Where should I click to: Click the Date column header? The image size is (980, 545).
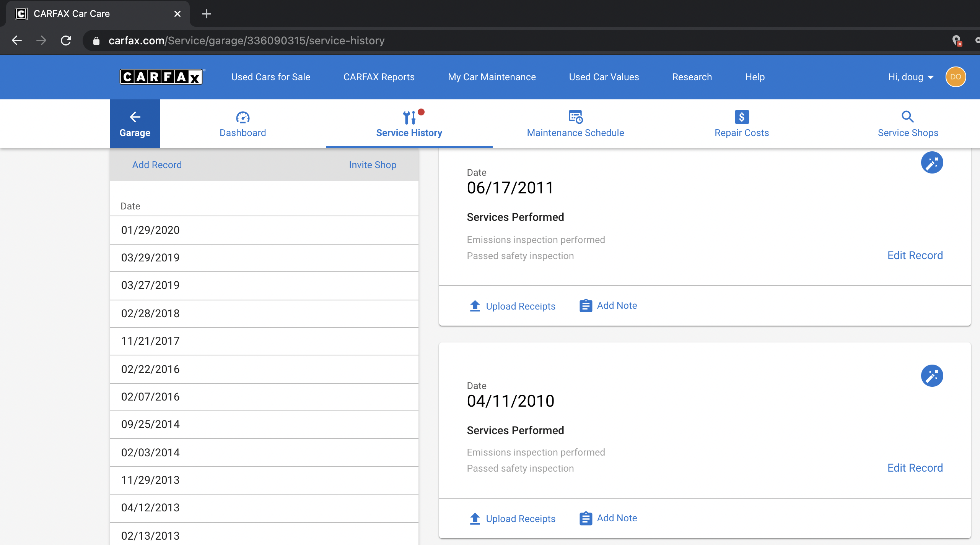(x=130, y=206)
